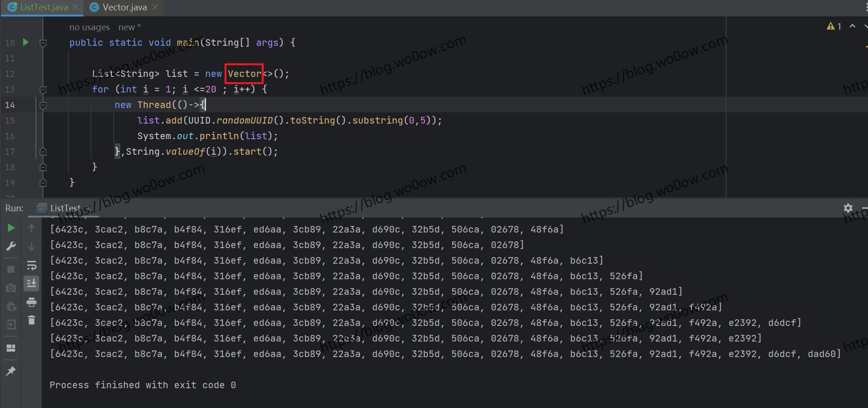Clear console with the trash icon
Viewport: 868px width, 408px height.
(x=32, y=320)
